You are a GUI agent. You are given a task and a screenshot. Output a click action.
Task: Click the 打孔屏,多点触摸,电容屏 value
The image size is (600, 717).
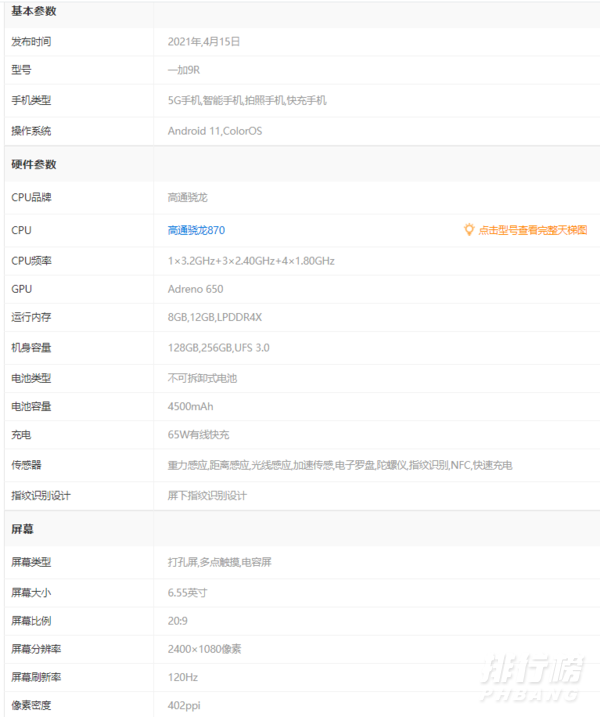pyautogui.click(x=220, y=562)
